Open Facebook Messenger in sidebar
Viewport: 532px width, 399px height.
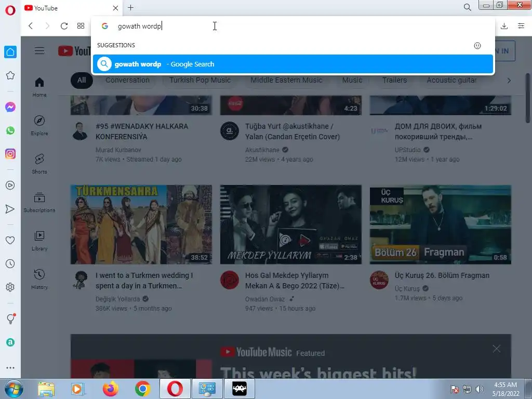point(10,107)
